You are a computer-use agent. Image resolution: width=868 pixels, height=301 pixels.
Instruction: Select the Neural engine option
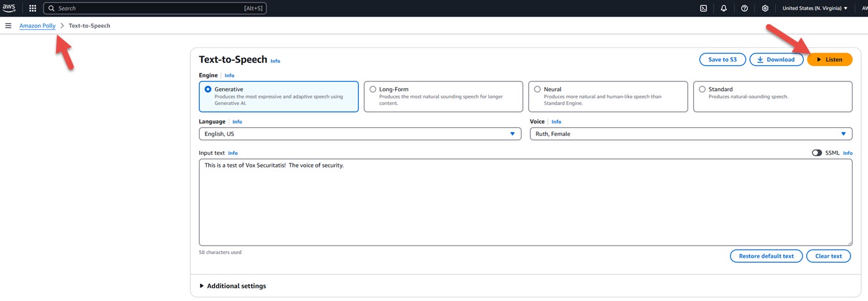click(x=608, y=96)
